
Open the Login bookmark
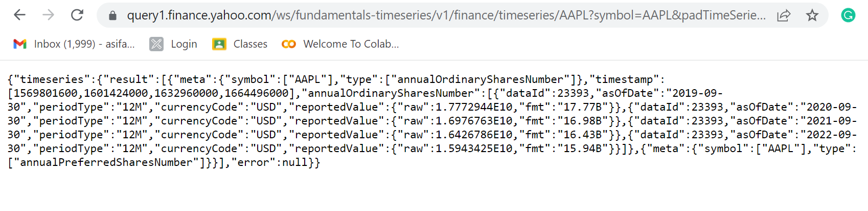click(174, 44)
